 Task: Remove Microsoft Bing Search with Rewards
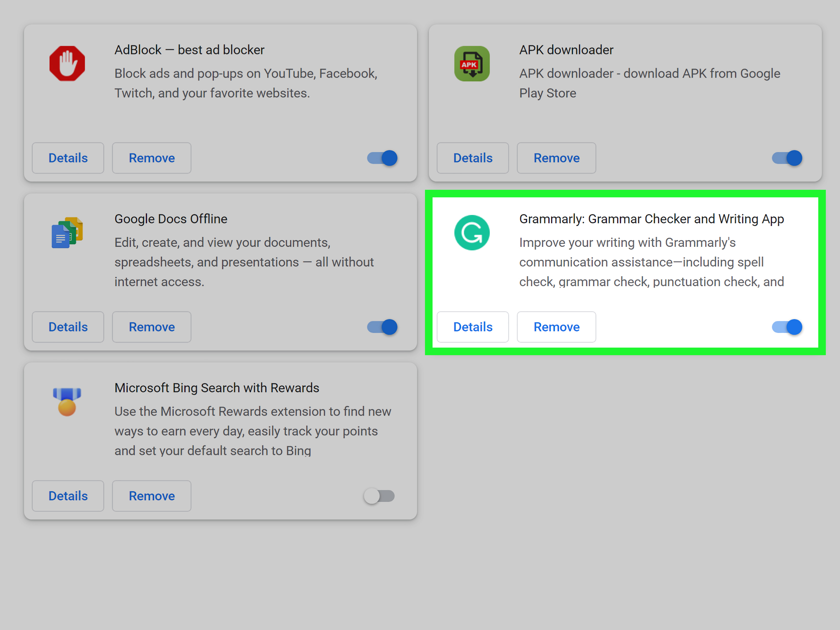[151, 496]
